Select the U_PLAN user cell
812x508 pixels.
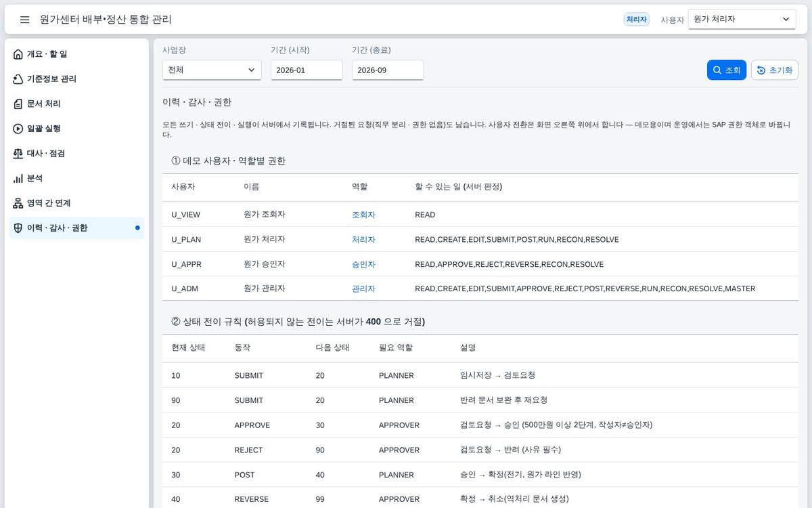(x=186, y=240)
